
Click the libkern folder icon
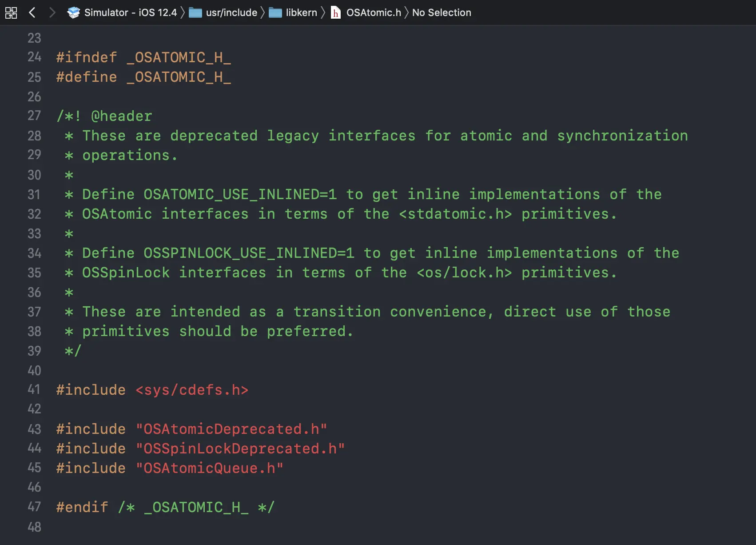click(x=275, y=12)
